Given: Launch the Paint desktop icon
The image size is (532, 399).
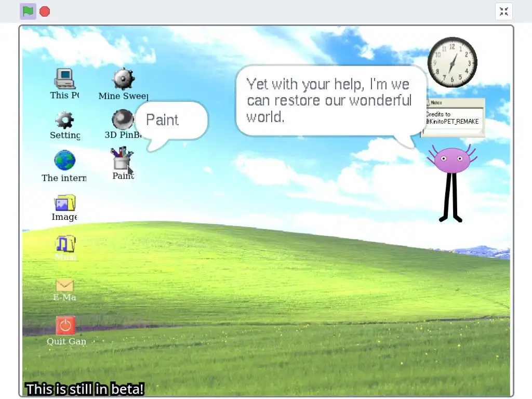Looking at the screenshot, I should 122,158.
